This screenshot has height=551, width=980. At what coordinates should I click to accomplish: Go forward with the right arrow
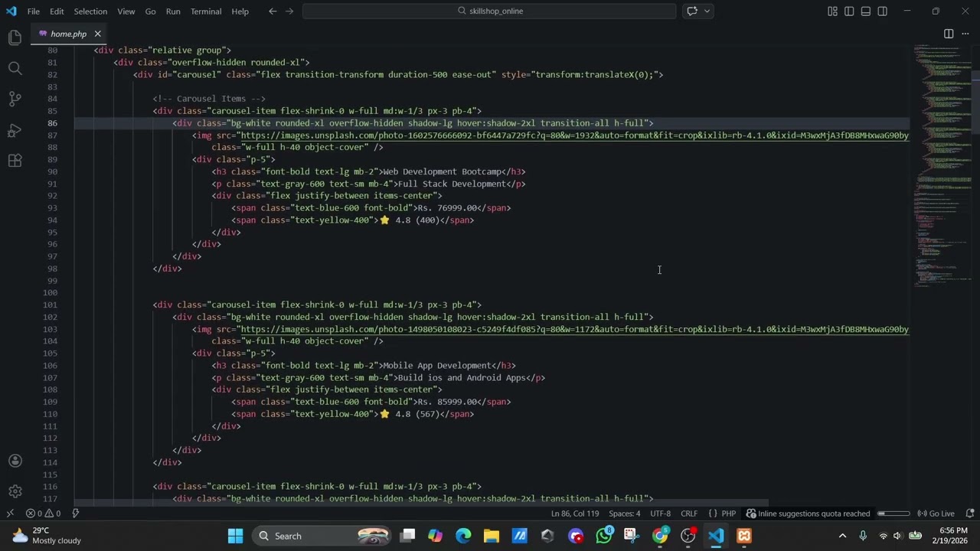289,11
